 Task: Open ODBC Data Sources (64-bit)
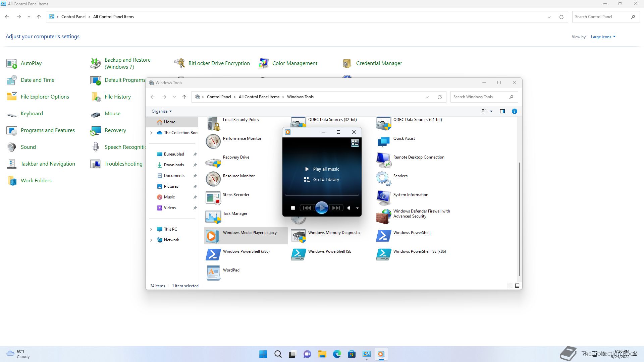click(x=409, y=123)
